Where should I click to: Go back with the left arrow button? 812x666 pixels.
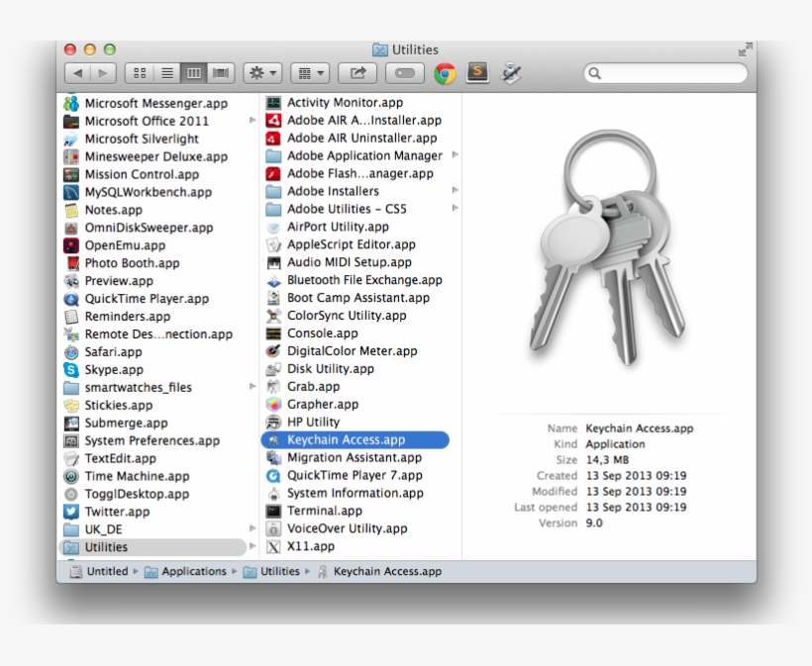77,73
